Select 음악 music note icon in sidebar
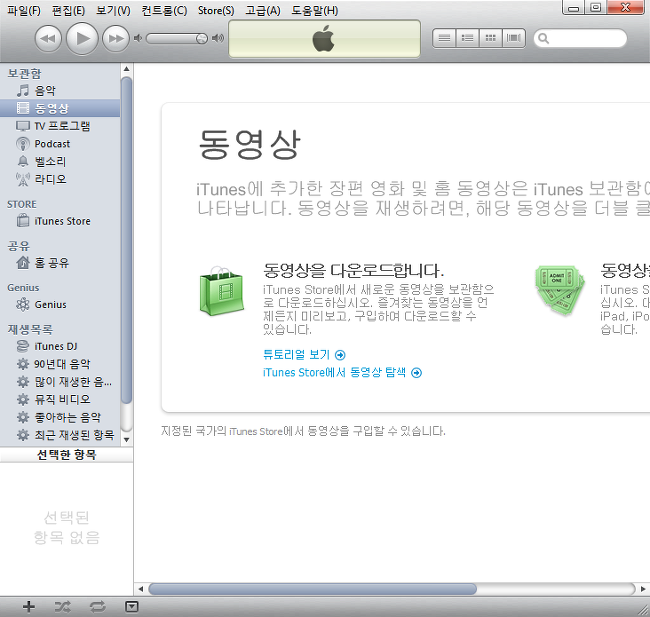 [x=23, y=90]
